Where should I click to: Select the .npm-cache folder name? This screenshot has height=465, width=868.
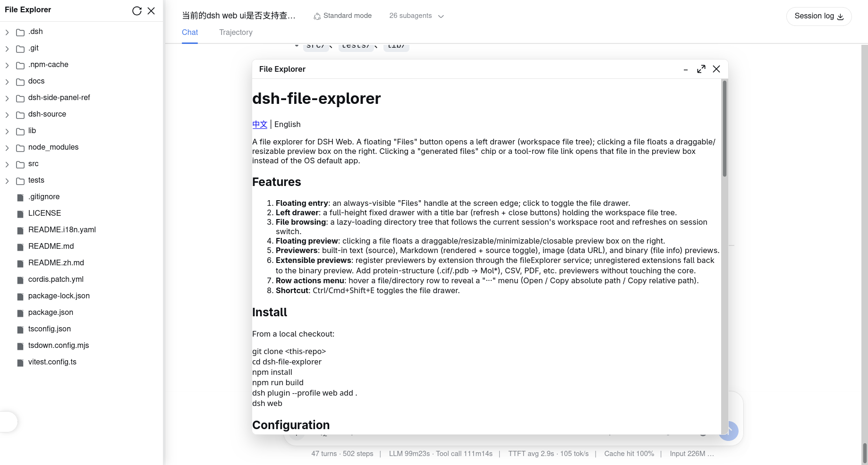coord(48,65)
